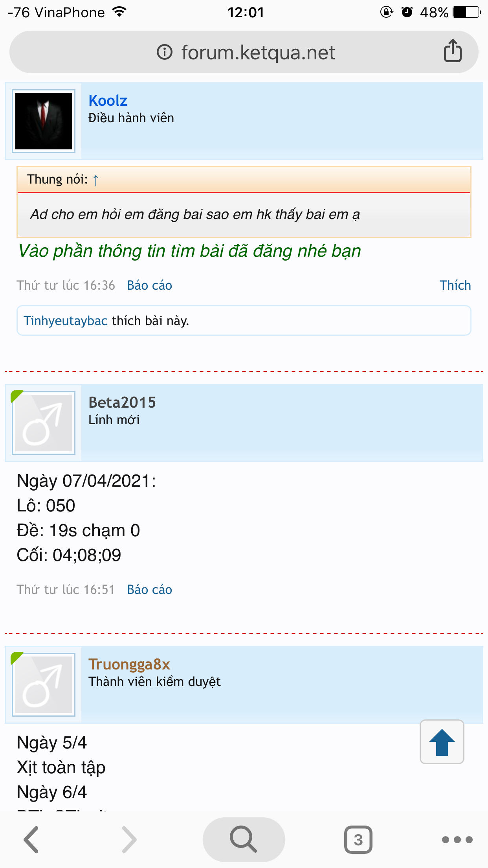488x868 pixels.
Task: Click Beta2015's default avatar
Action: (x=44, y=423)
